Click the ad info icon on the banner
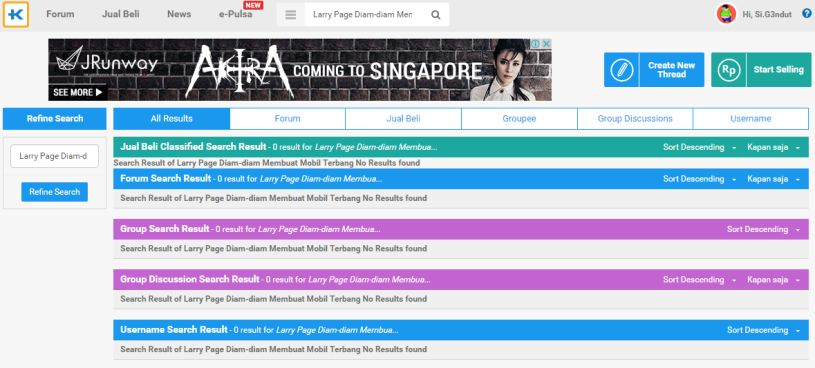 535,44
